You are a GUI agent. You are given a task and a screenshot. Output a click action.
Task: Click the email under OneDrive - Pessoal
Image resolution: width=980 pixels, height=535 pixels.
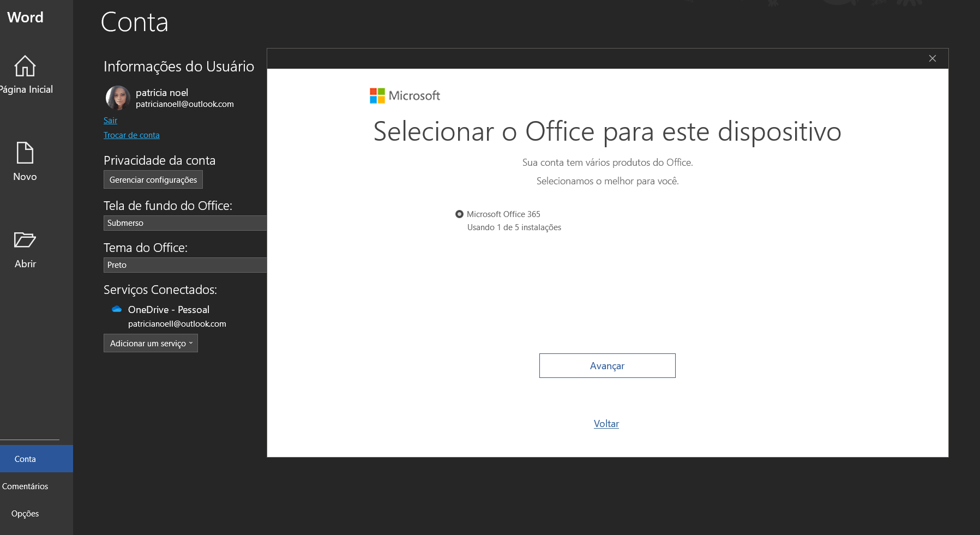click(177, 324)
